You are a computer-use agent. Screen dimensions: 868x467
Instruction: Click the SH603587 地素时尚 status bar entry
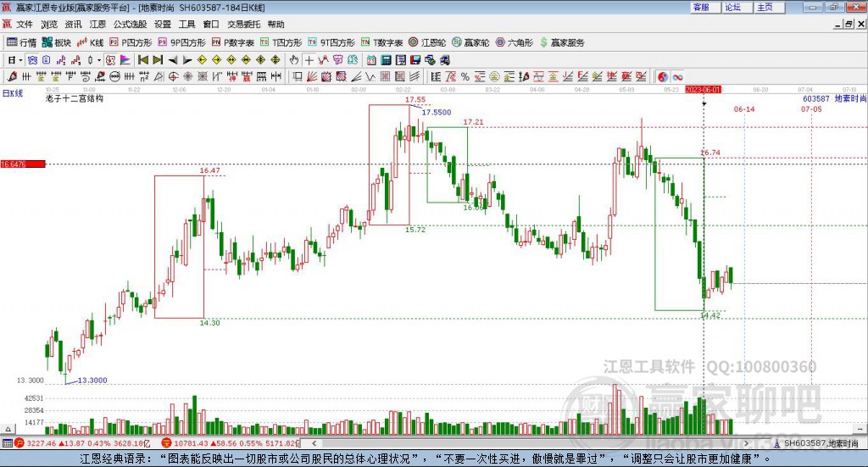[817, 443]
